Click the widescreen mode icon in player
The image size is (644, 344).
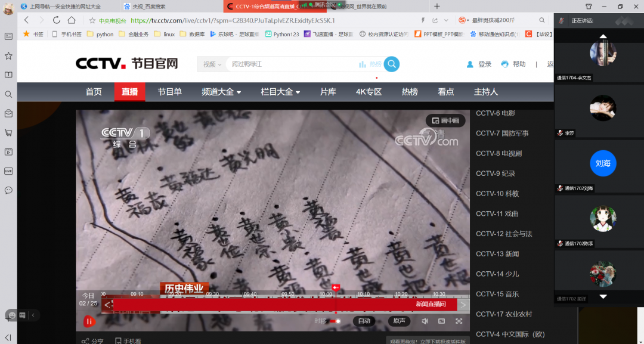tap(441, 321)
